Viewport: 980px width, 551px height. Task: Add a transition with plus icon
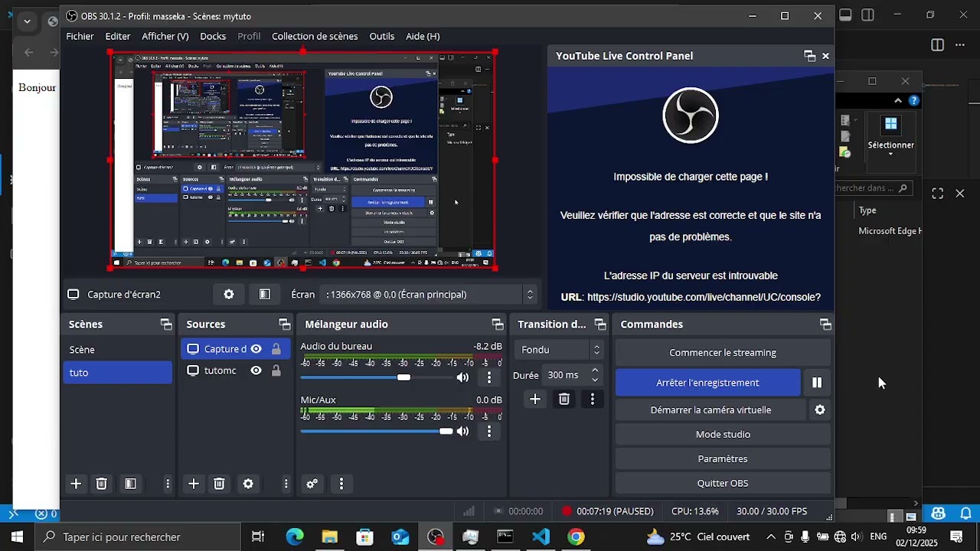pyautogui.click(x=535, y=399)
